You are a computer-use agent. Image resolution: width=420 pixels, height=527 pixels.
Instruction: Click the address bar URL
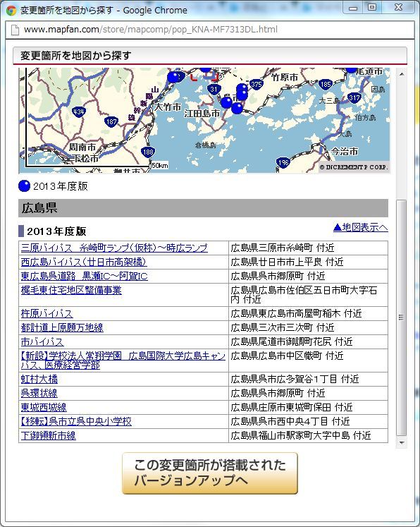150,30
